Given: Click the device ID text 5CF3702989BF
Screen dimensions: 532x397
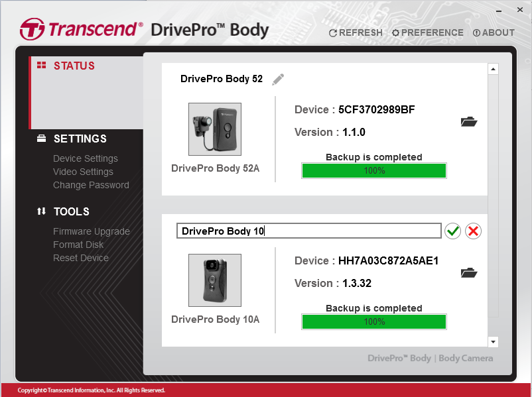Looking at the screenshot, I should coord(377,109).
